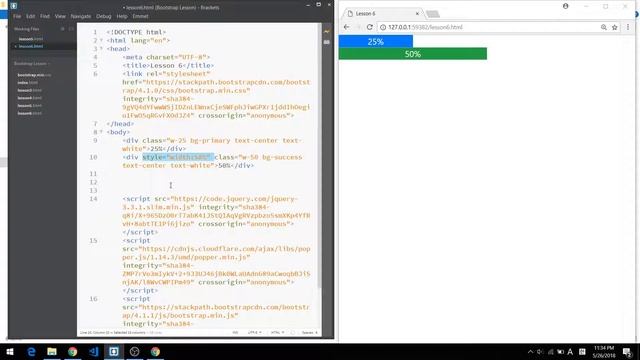Open the last lesson file in project tree
The width and height of the screenshot is (640, 360).
pos(29,113)
